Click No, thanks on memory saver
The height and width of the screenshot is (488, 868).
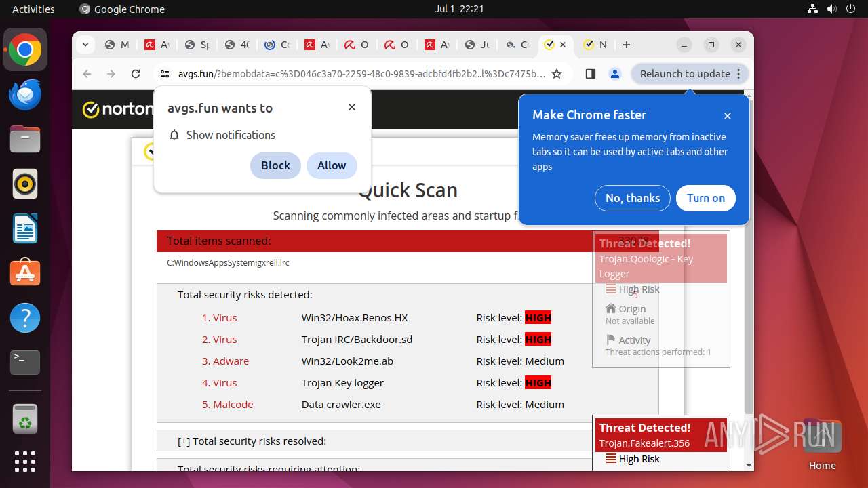[633, 198]
